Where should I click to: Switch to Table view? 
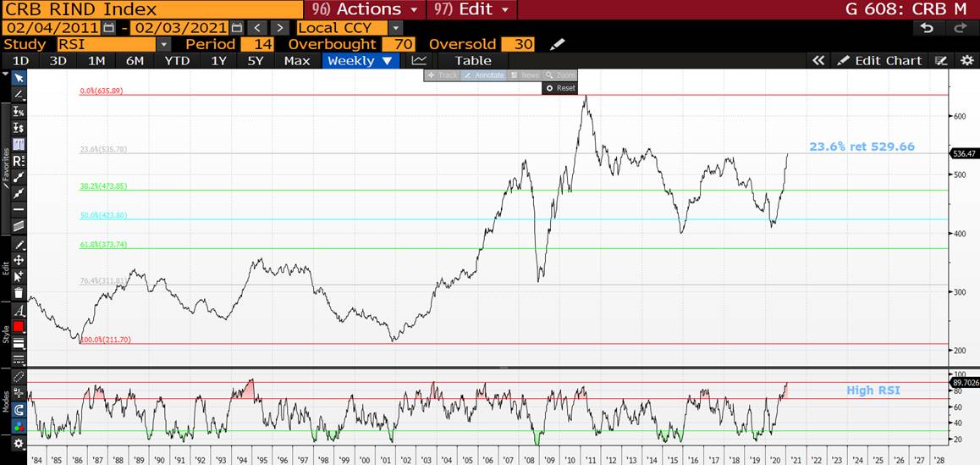pyautogui.click(x=473, y=61)
